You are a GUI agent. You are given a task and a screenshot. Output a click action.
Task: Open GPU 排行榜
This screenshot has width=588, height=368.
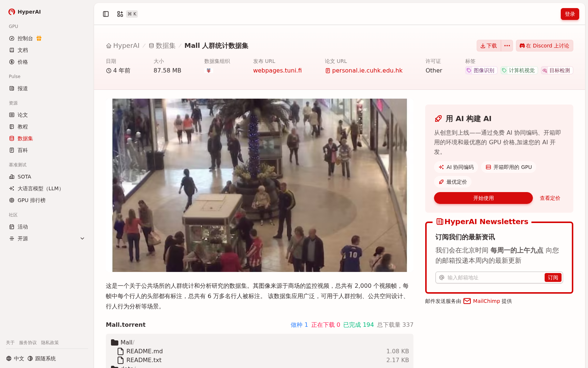(x=27, y=200)
